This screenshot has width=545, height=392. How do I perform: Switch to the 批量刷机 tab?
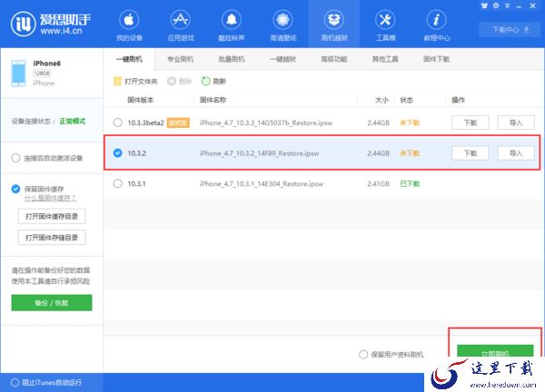point(232,59)
